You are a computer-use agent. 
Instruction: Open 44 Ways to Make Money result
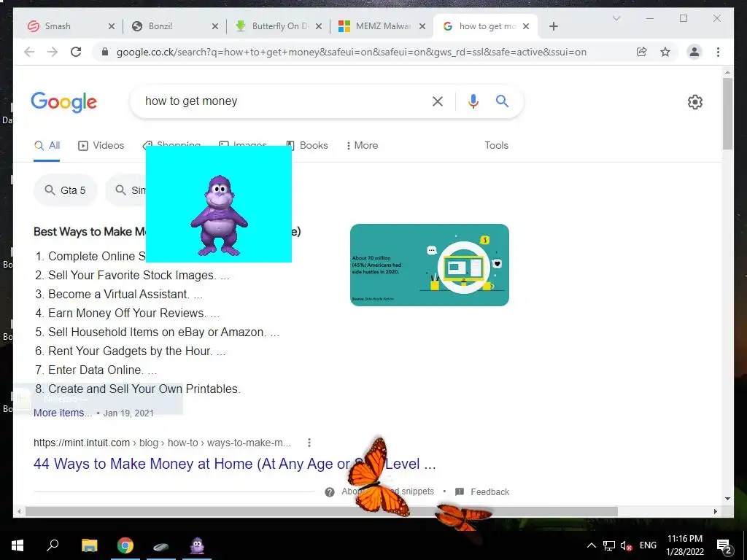click(234, 463)
